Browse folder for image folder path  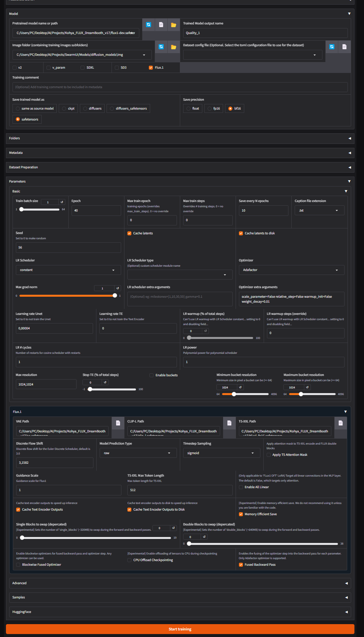tap(174, 47)
